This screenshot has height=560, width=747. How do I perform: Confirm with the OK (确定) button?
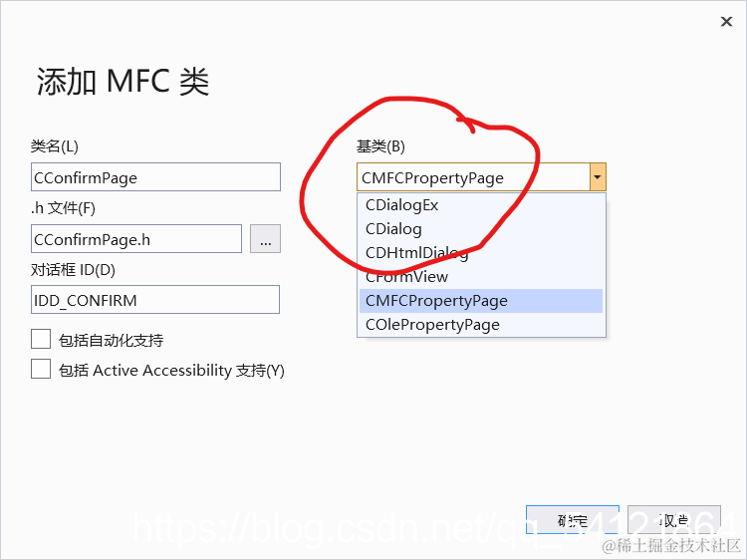click(573, 520)
